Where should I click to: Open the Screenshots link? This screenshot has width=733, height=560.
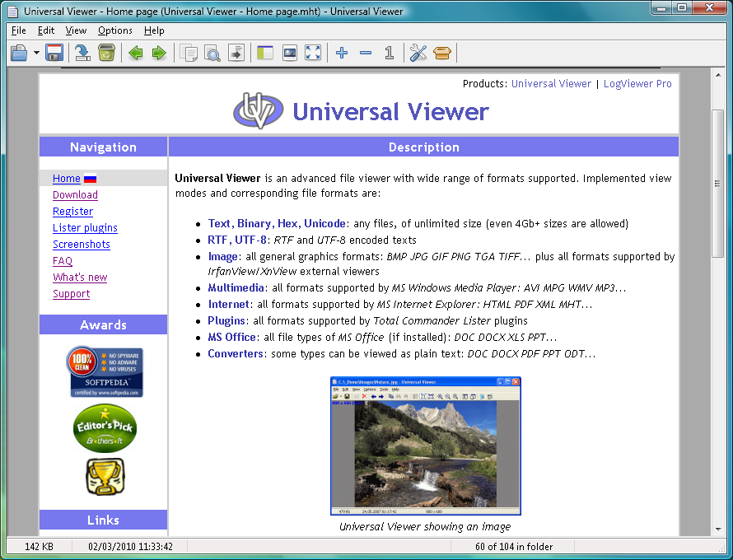82,244
